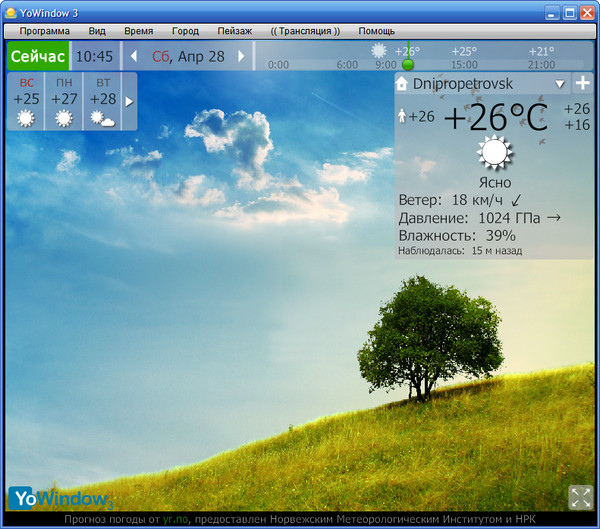Open the Город menu
This screenshot has height=529, width=600.
pos(185,31)
